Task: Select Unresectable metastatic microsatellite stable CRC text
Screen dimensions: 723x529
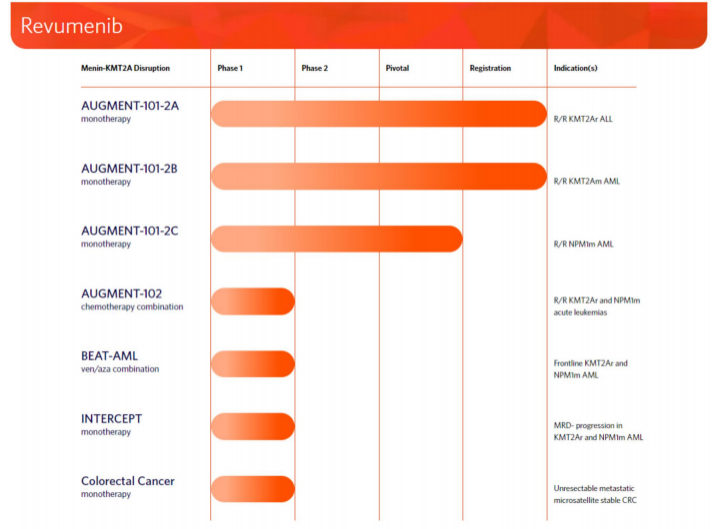Action: point(595,494)
